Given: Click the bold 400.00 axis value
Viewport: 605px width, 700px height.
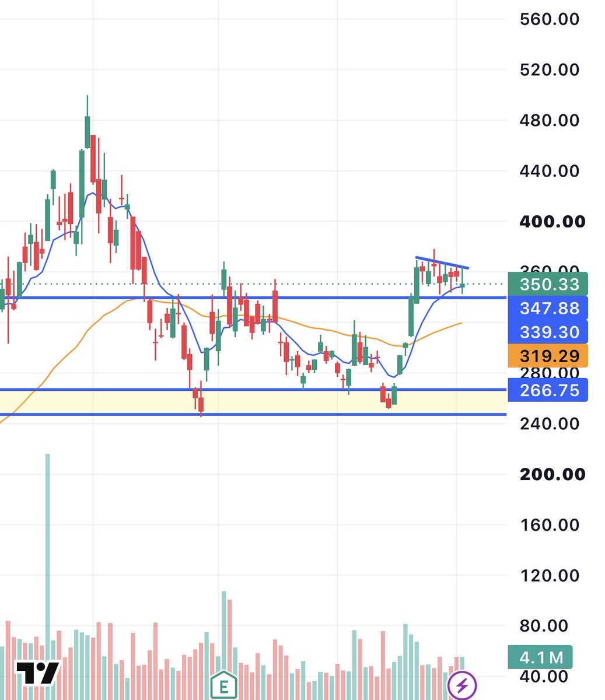Looking at the screenshot, I should [x=552, y=222].
